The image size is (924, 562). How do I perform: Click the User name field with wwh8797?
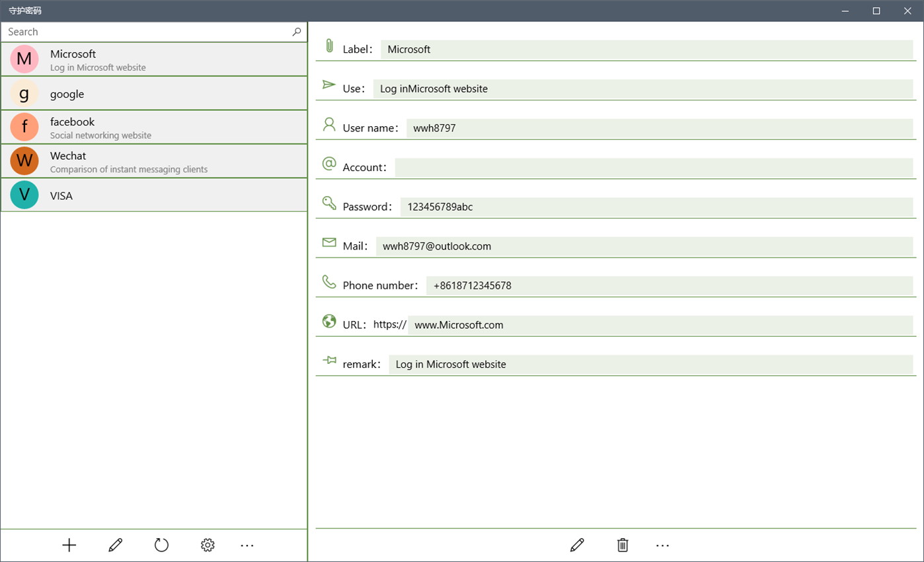coord(660,128)
